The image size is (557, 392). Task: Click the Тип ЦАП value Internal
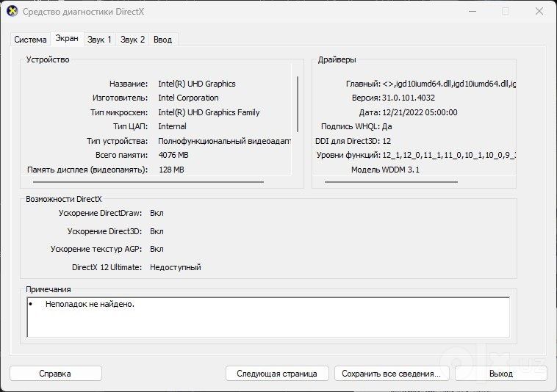click(172, 127)
